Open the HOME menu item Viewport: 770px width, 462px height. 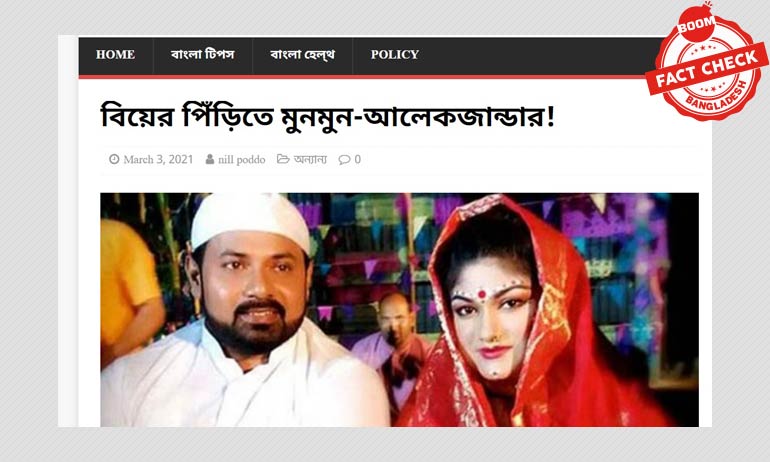pyautogui.click(x=115, y=54)
